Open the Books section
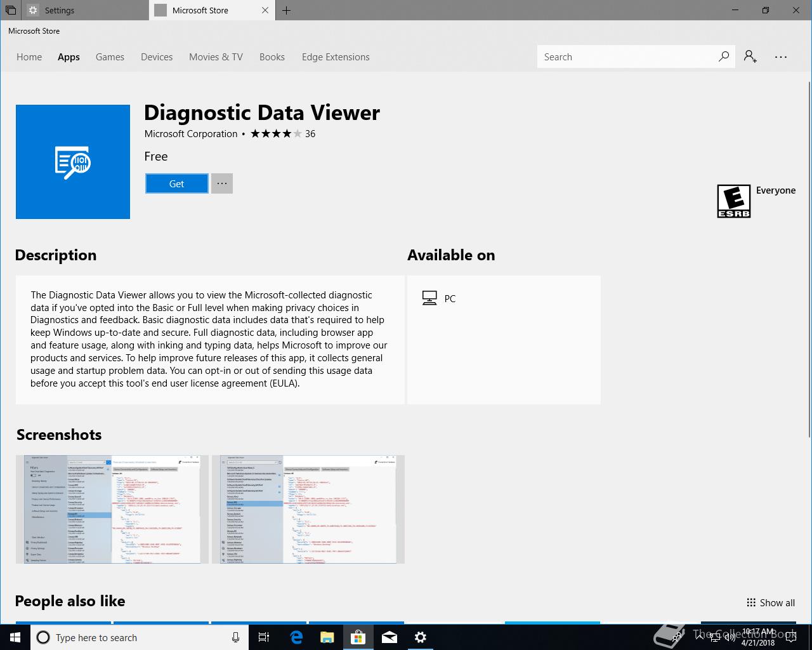 (x=272, y=57)
